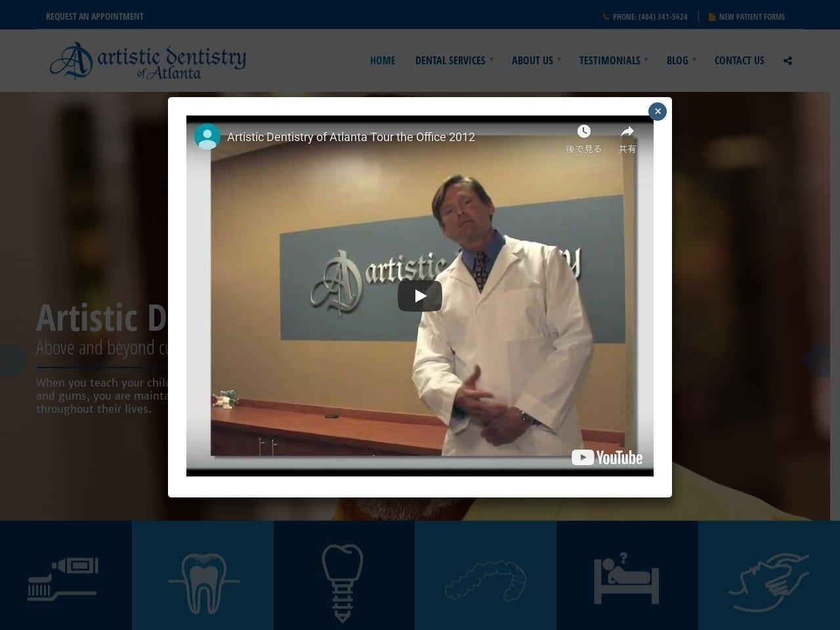Image resolution: width=840 pixels, height=630 pixels.
Task: Click the Share arrow icon in video
Action: [x=627, y=132]
